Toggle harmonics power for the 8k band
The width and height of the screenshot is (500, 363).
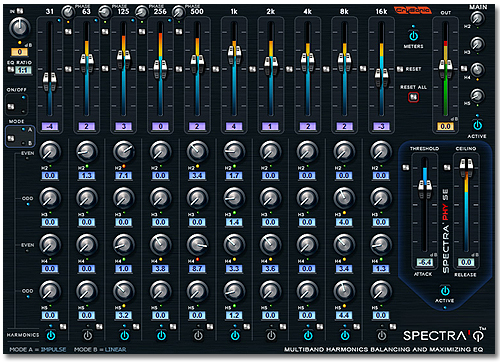345,335
